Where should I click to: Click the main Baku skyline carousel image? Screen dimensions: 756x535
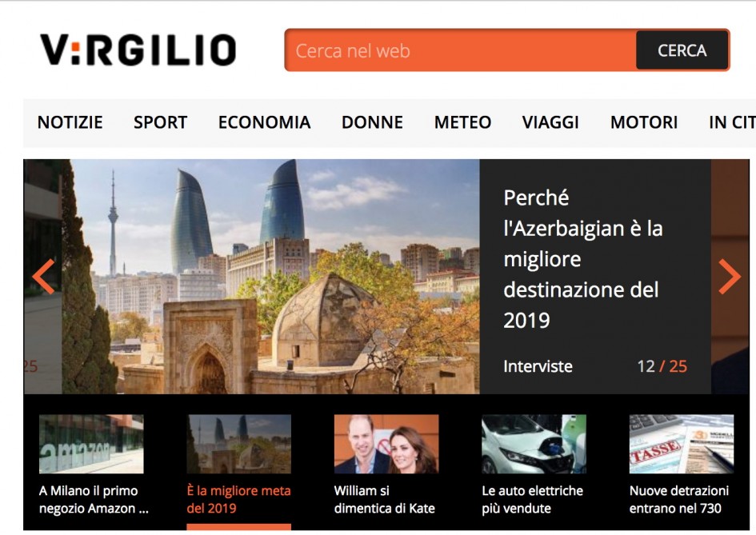point(270,277)
